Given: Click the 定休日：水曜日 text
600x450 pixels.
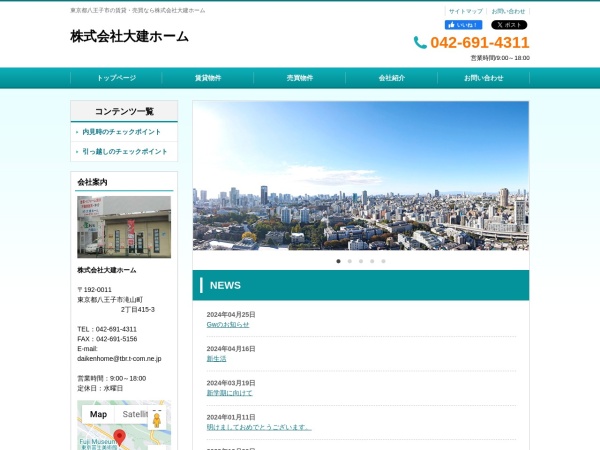Looking at the screenshot, I should point(100,388).
